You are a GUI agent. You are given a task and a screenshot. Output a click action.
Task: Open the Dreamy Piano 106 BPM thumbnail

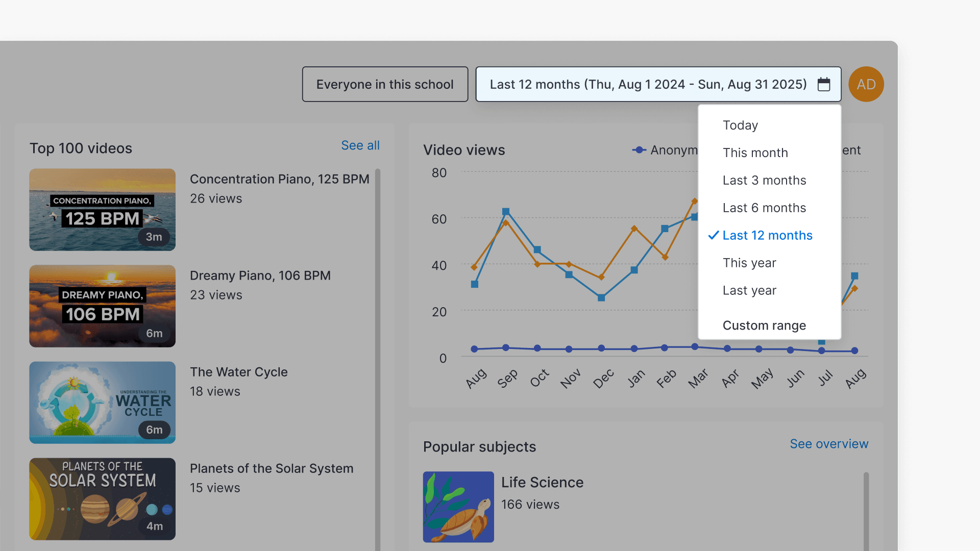(x=102, y=306)
